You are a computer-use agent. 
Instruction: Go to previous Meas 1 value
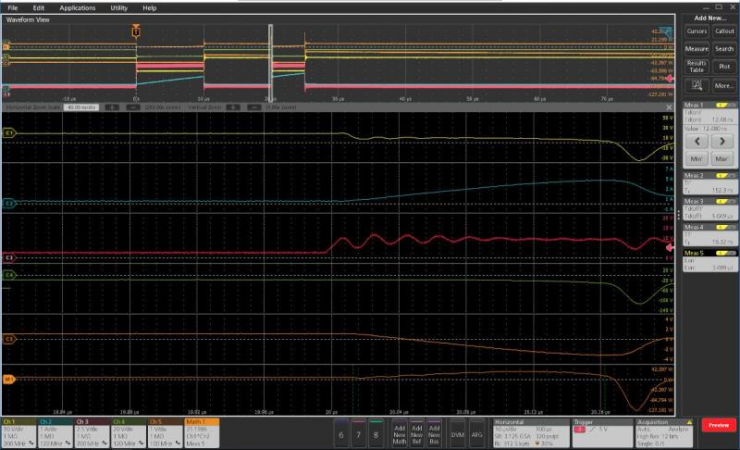[696, 141]
